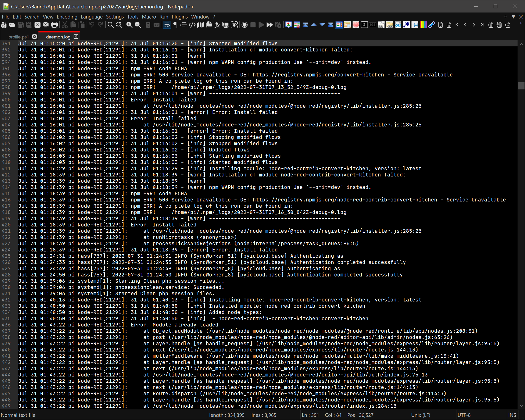Open the node-red-contrib-convert-kitchen registry link
Viewport: 525px width, 420px height.
345,200
